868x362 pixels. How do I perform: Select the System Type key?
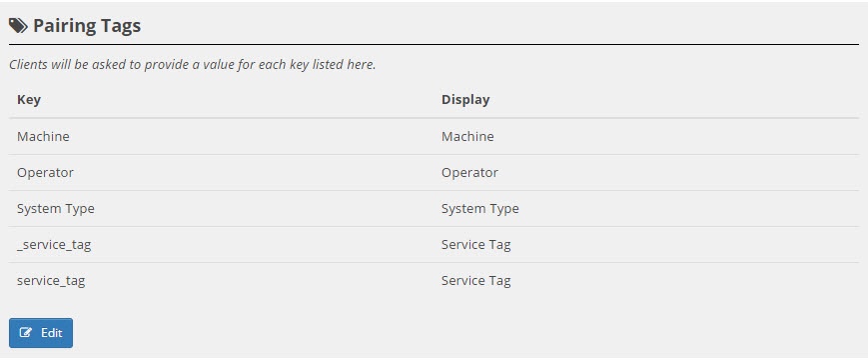[x=56, y=209]
